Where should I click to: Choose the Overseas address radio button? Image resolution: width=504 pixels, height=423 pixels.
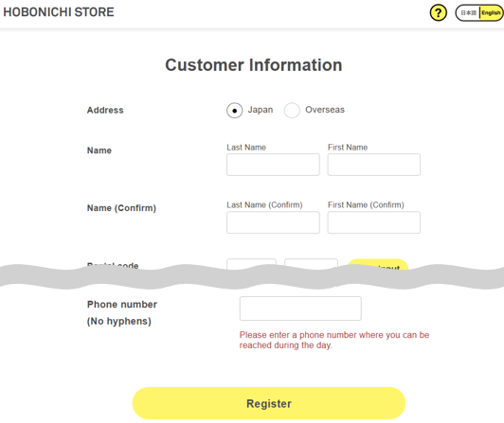292,111
